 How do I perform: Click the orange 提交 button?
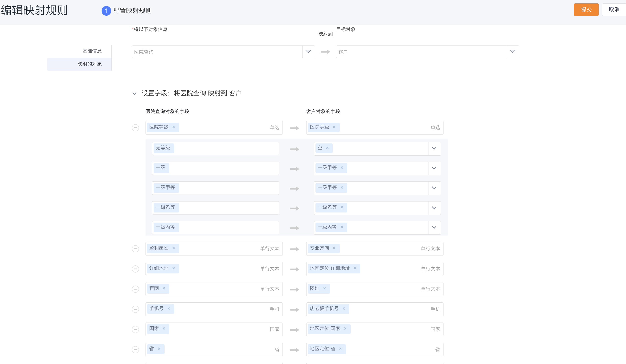click(x=586, y=10)
